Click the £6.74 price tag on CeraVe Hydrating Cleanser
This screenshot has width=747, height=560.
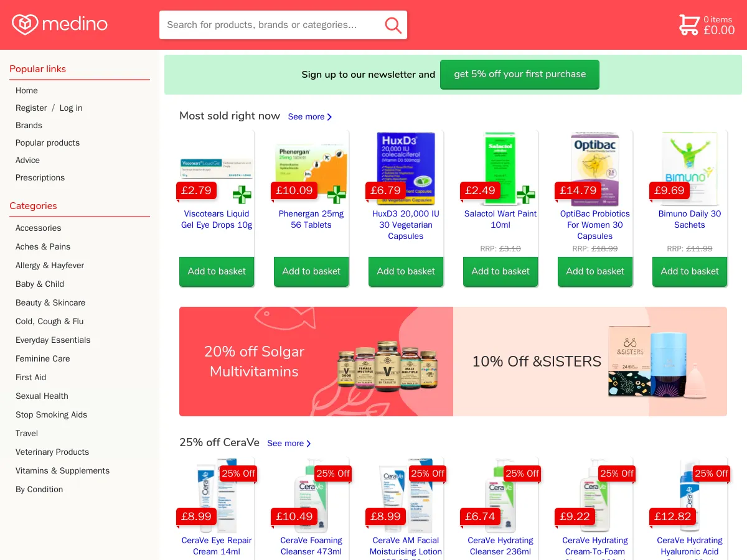480,516
